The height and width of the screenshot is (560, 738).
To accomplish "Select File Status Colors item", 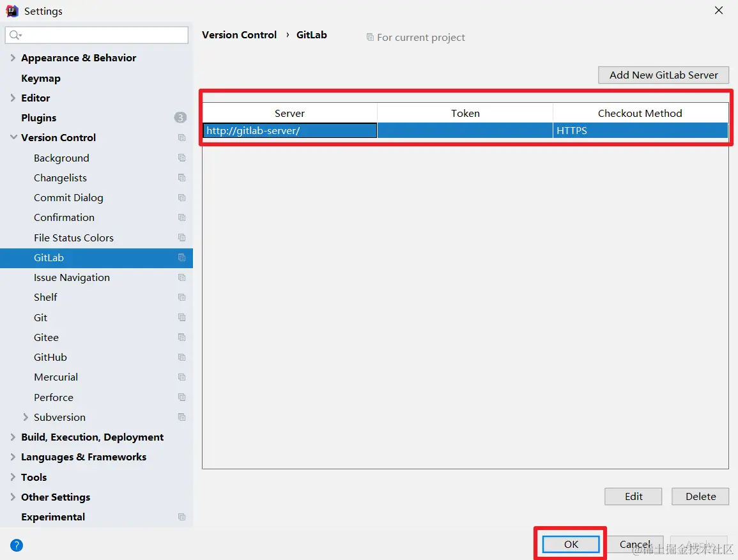I will pos(73,238).
